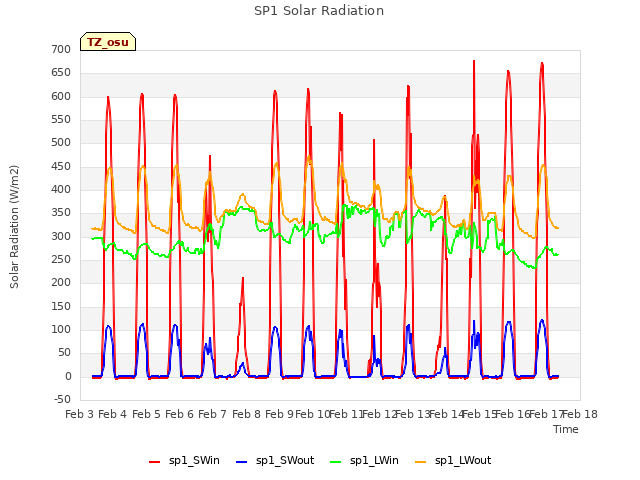The height and width of the screenshot is (480, 640).
Task: Click the 500 y-axis tick label
Action: tap(61, 142)
